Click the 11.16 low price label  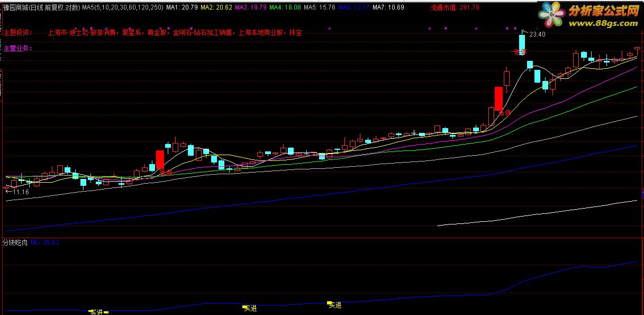[x=21, y=192]
